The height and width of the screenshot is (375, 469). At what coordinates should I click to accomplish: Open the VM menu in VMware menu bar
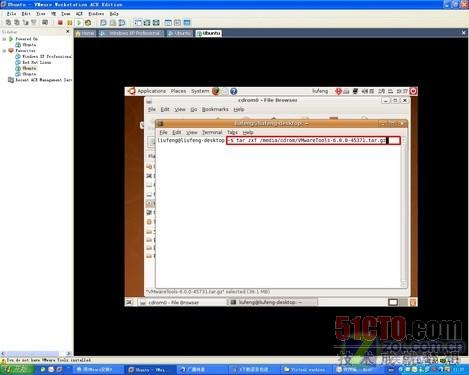click(x=53, y=14)
